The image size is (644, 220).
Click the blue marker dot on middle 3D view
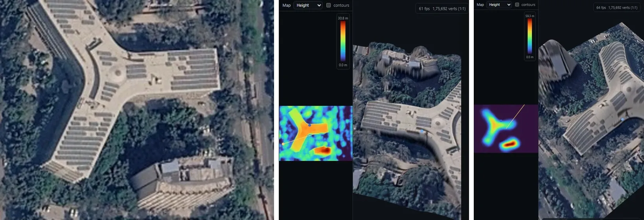(x=422, y=131)
